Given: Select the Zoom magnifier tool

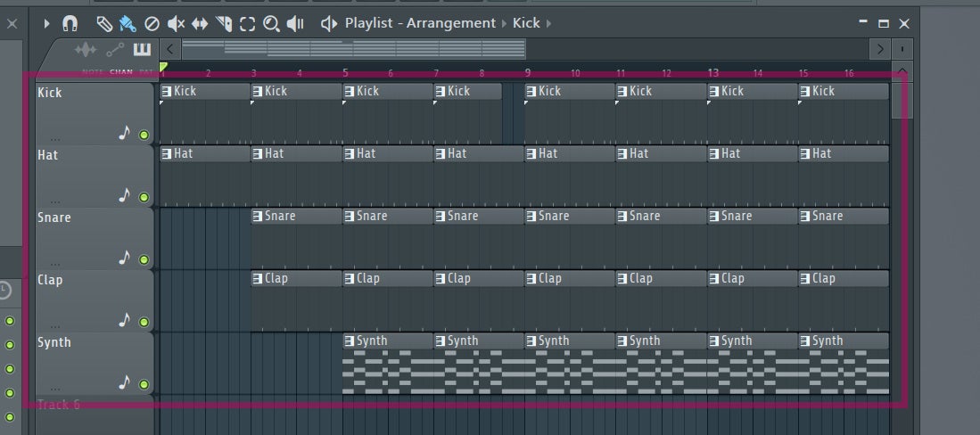Looking at the screenshot, I should (271, 24).
